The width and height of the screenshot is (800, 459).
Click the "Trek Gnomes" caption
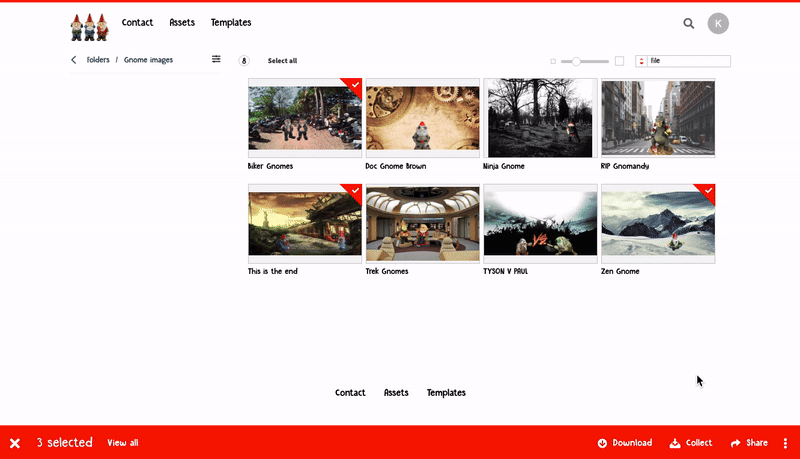387,271
